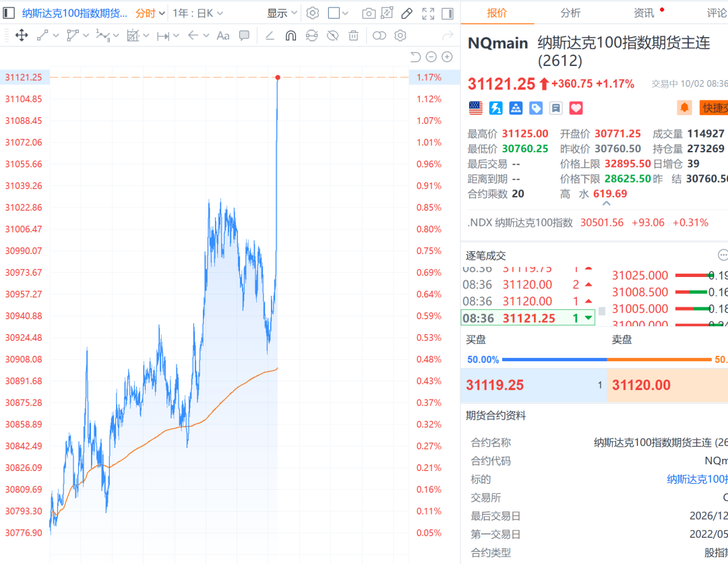Click the overlapping circles compare icon
The image size is (728, 564).
pos(380,35)
